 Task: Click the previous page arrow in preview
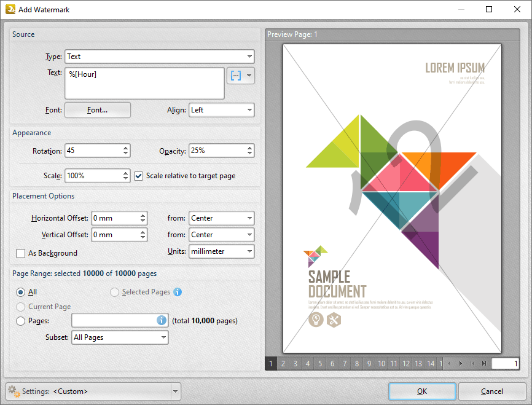coord(449,364)
